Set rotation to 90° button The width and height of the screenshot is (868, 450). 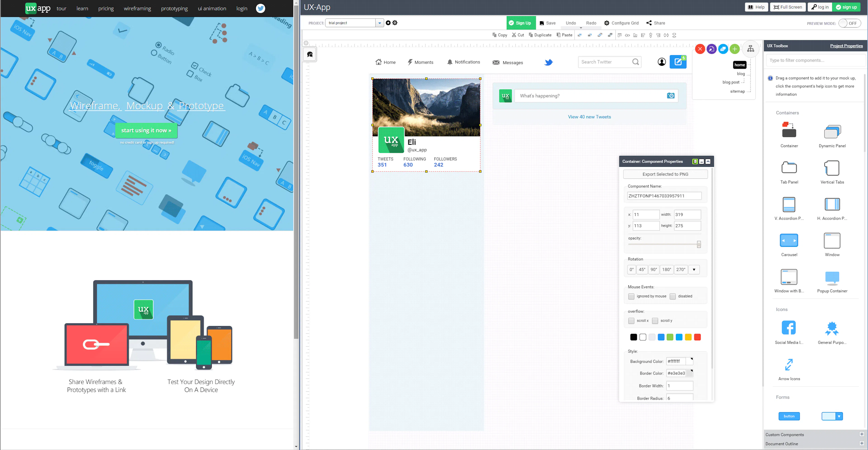tap(654, 269)
